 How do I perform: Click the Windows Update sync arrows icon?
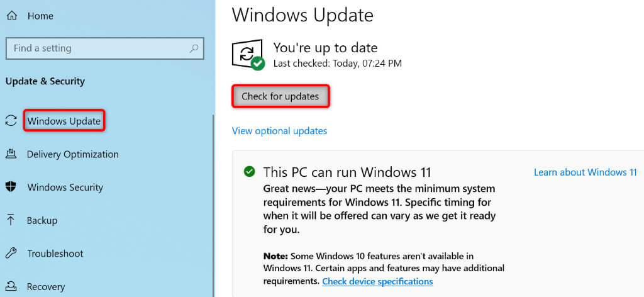pos(11,121)
